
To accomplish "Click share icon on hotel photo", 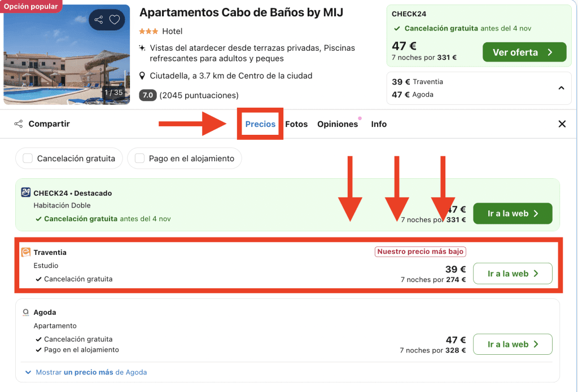I will pyautogui.click(x=99, y=20).
